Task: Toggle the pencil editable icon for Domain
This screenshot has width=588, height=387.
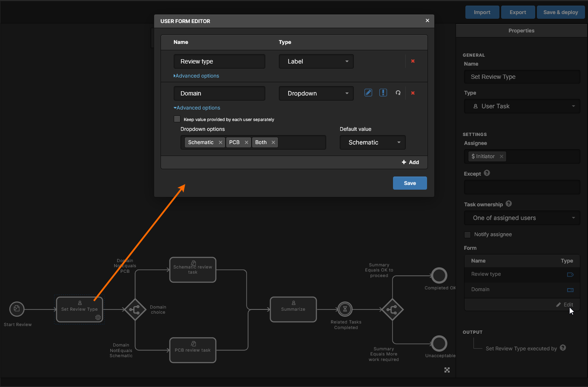Action: click(x=368, y=92)
